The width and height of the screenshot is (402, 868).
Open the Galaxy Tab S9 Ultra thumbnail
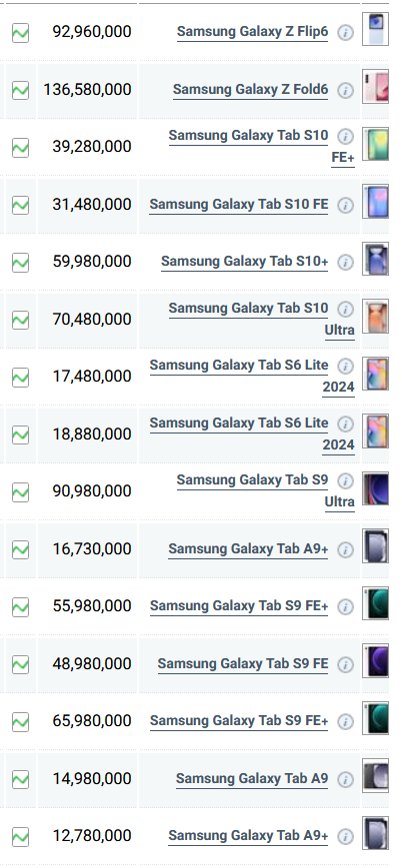(x=375, y=488)
